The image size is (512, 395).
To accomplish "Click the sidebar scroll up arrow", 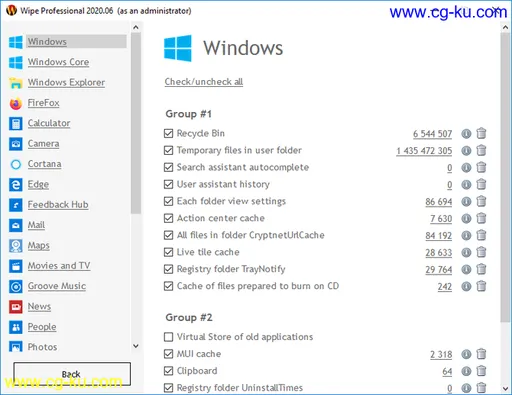I will point(136,27).
